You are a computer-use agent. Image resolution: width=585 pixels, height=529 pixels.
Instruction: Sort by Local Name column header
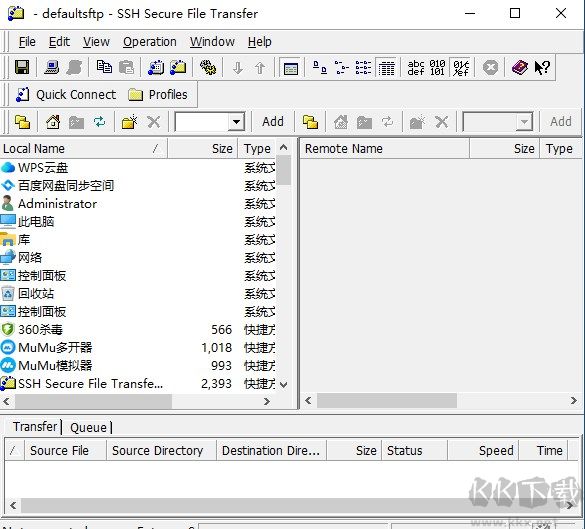tap(84, 148)
